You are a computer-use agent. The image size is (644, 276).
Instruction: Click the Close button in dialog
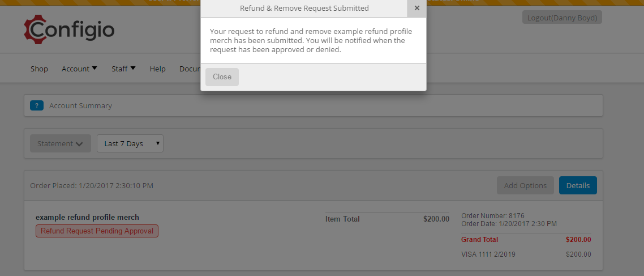coord(222,77)
